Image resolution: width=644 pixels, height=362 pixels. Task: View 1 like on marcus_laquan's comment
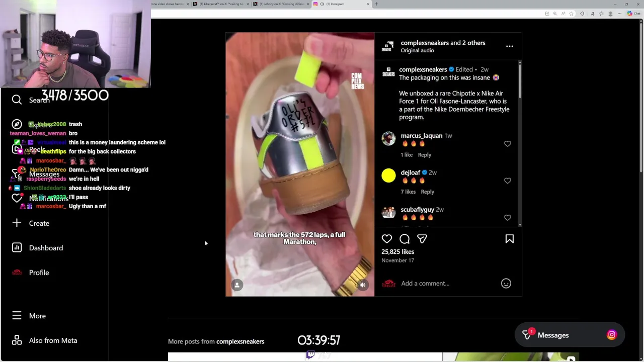click(x=407, y=155)
